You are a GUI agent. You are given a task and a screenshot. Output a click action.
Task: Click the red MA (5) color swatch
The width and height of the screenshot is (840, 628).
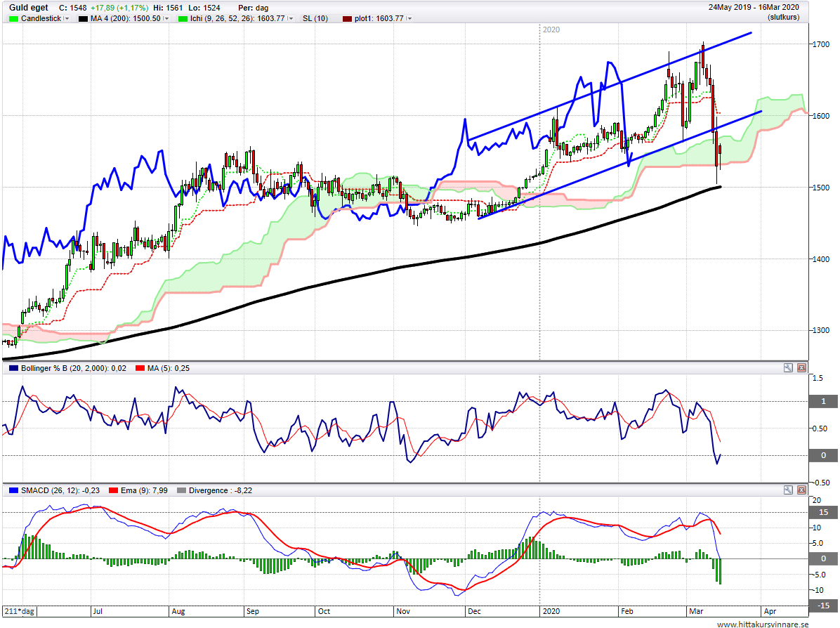pyautogui.click(x=140, y=368)
